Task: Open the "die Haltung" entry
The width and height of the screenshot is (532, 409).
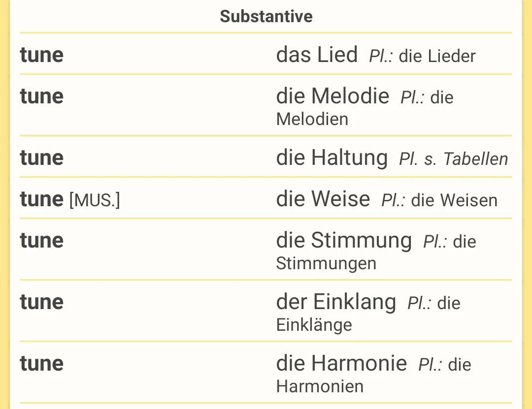Action: tap(332, 158)
